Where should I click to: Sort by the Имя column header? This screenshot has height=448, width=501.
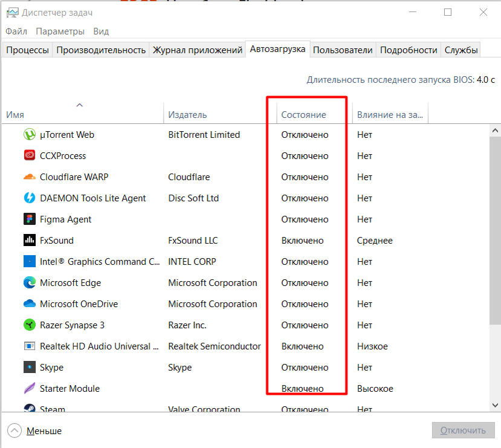[x=82, y=112]
